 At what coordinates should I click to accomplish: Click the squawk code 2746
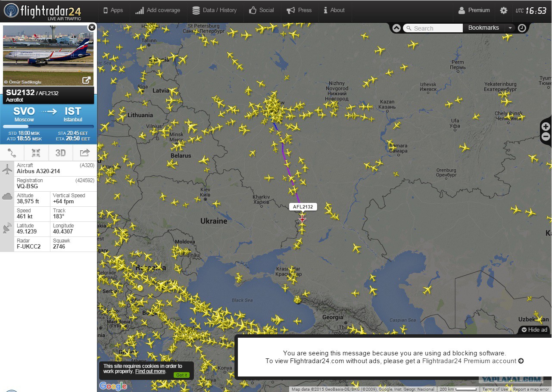[x=59, y=247]
